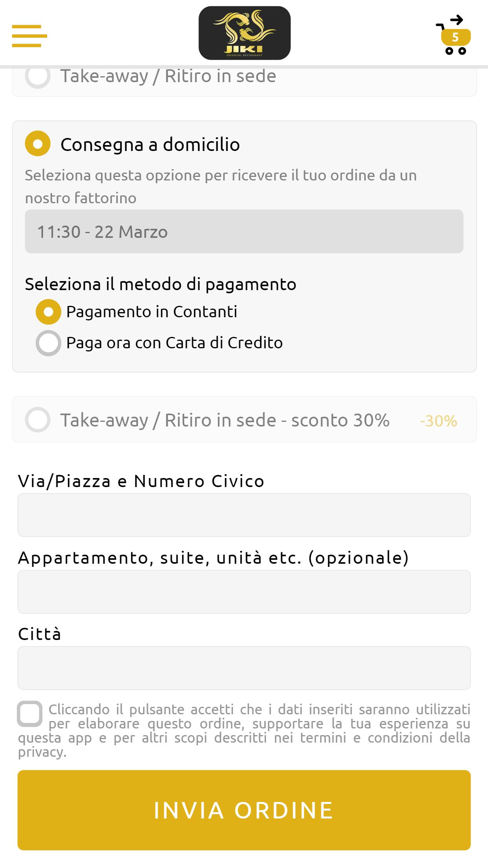
Task: Open delivery time selector 11:30 - 22 Marzo
Action: 244,232
